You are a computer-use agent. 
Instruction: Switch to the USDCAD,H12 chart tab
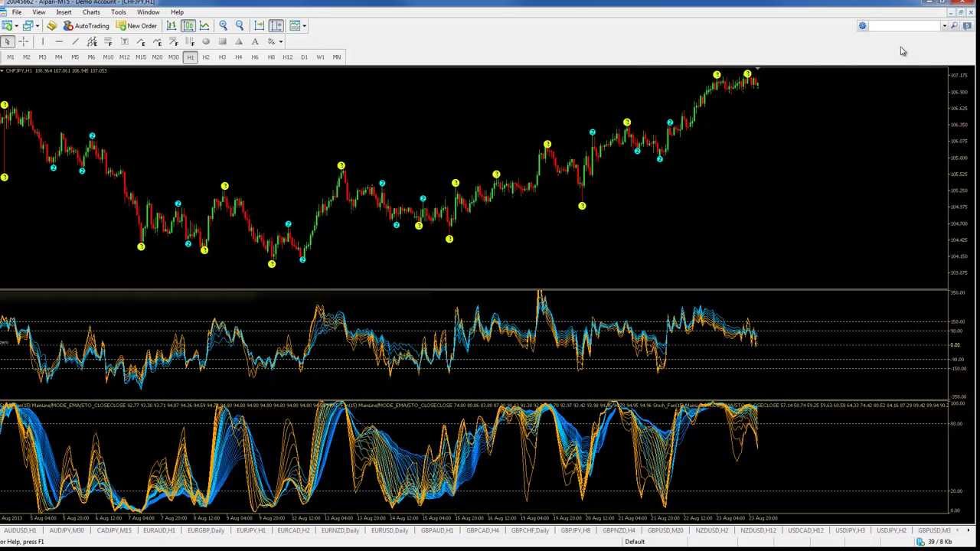805,530
